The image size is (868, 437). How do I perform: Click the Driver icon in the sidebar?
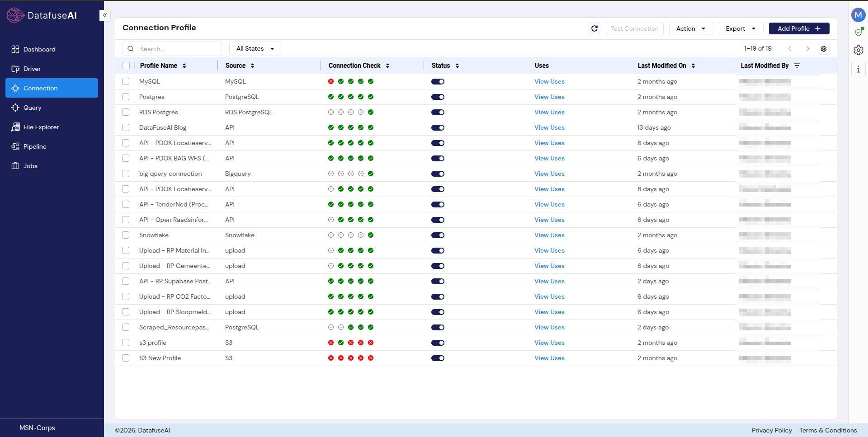coord(15,69)
